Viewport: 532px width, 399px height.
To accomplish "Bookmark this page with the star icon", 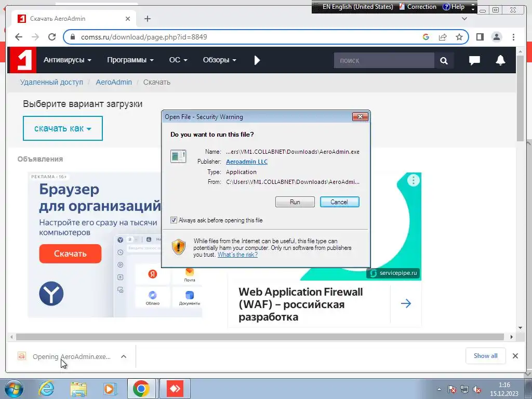I will (x=459, y=37).
